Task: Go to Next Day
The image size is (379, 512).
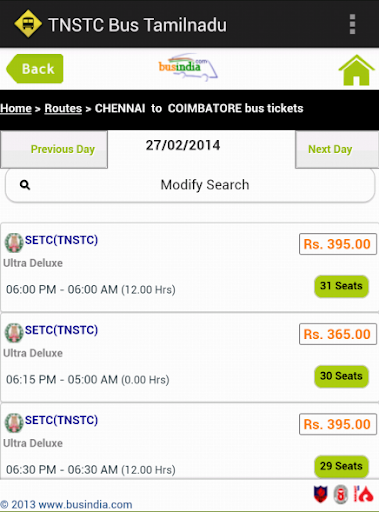Action: (x=337, y=149)
